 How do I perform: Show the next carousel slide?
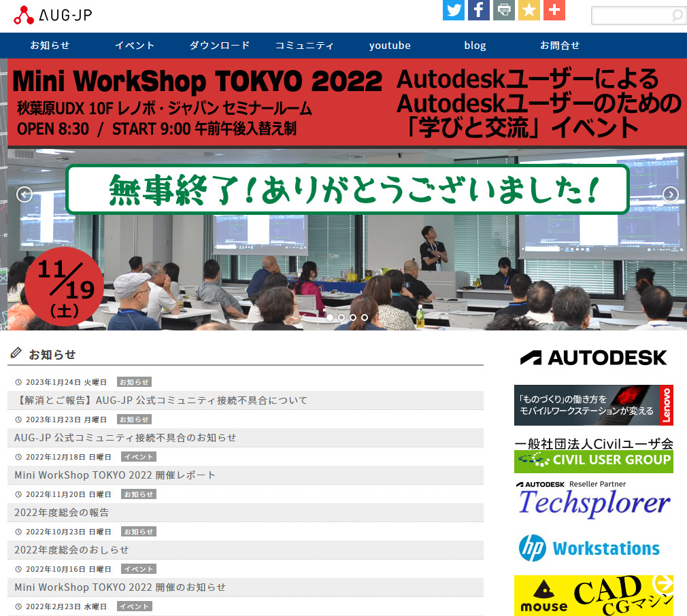coord(671,194)
